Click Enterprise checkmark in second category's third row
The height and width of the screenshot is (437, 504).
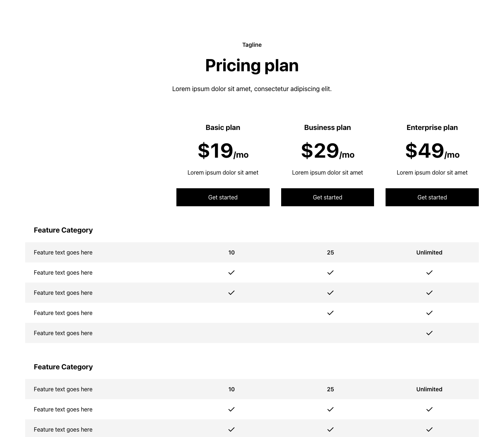pyautogui.click(x=429, y=429)
